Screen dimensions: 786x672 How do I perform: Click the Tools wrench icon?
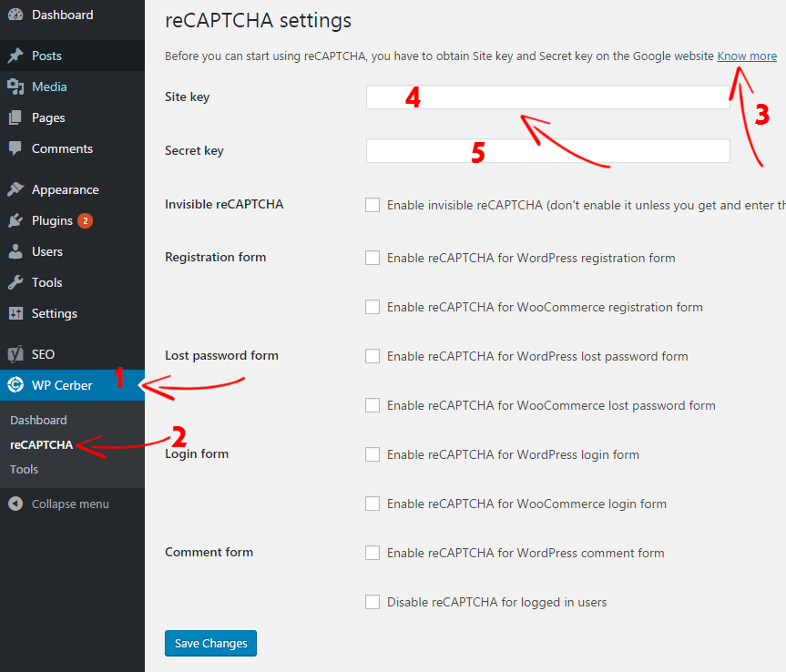[15, 282]
